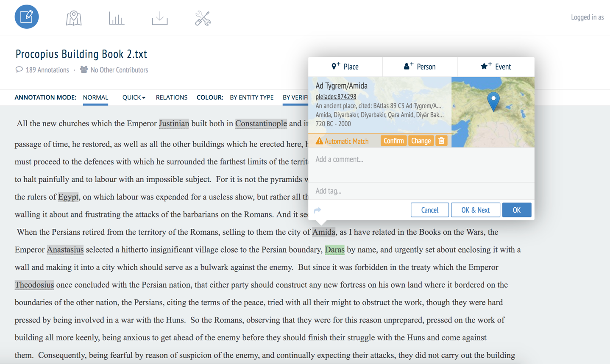The width and height of the screenshot is (610, 364).
Task: Select the Person tab in popup
Action: click(419, 67)
